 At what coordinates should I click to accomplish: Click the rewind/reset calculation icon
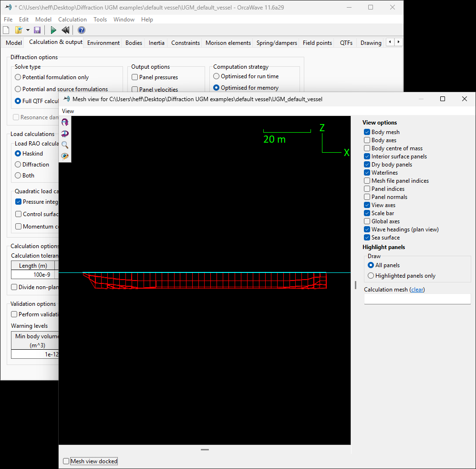tap(66, 30)
